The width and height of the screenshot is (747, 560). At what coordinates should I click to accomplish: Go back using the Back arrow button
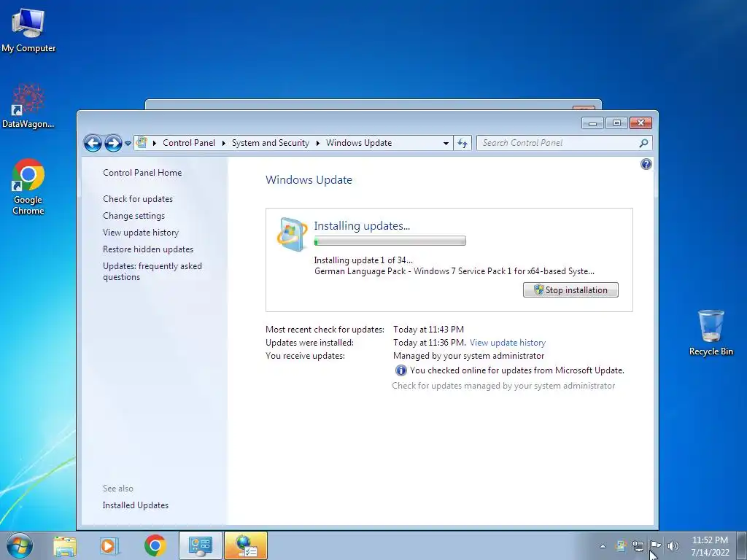click(93, 143)
